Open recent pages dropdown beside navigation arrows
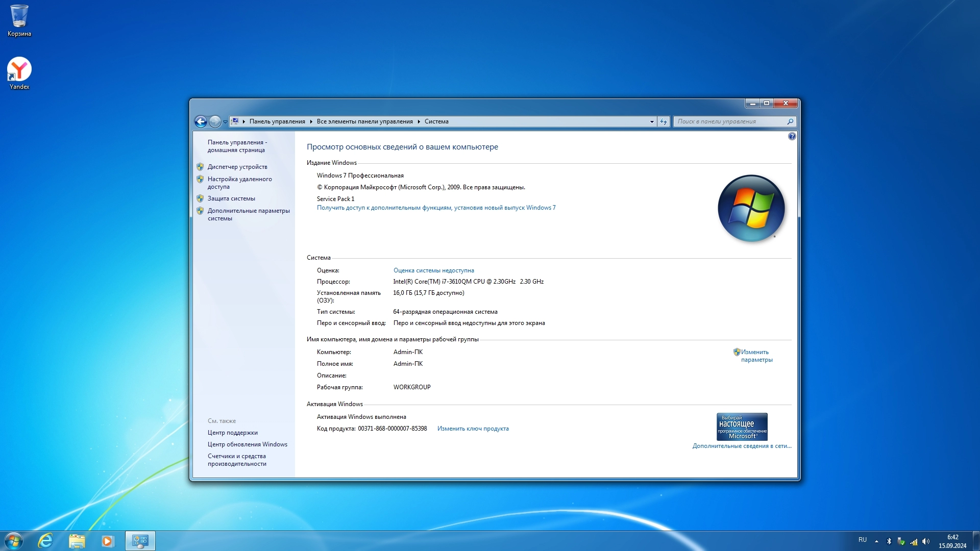Image resolution: width=980 pixels, height=551 pixels. (x=225, y=121)
